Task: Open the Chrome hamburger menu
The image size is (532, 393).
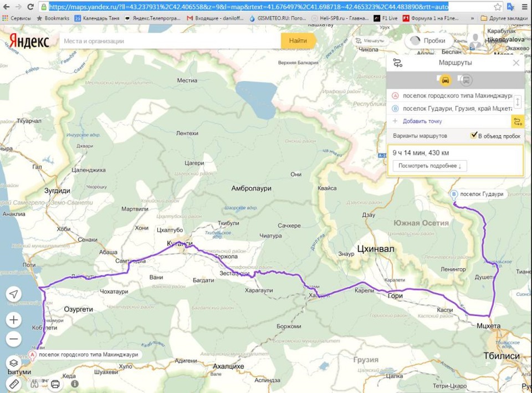Action: click(x=525, y=7)
